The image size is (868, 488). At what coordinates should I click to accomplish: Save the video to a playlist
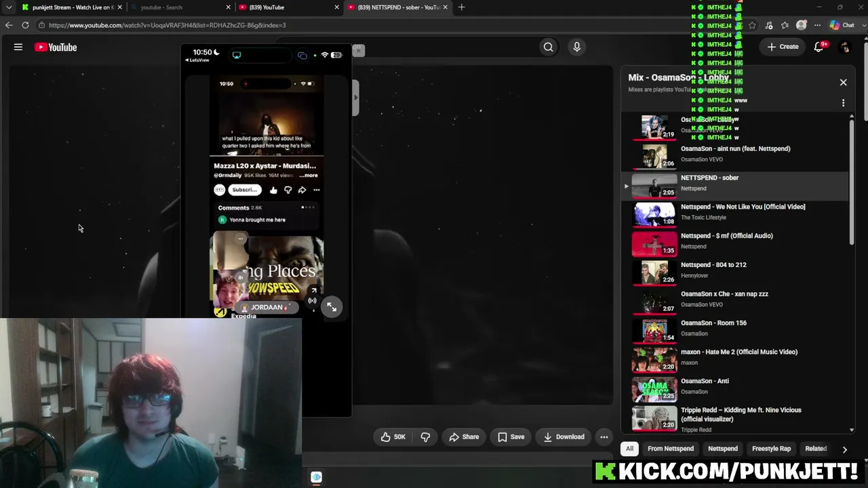click(511, 437)
